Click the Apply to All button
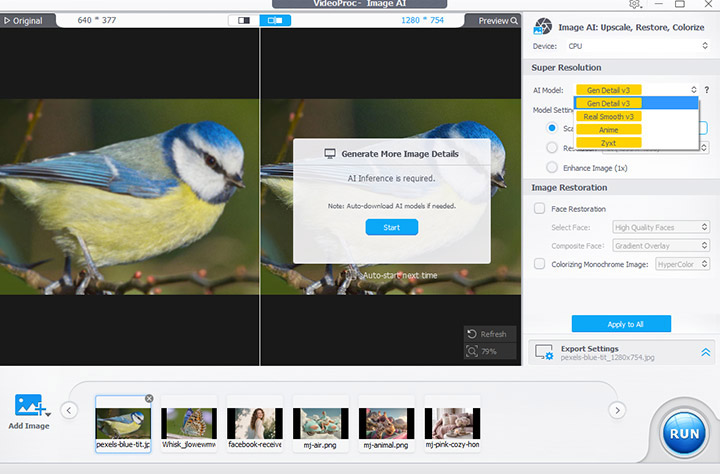 pos(621,324)
